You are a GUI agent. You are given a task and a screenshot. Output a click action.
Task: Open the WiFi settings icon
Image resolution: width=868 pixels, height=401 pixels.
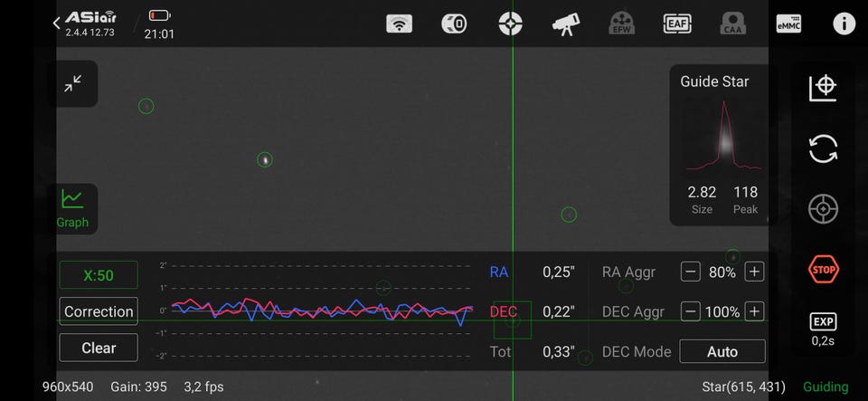(x=399, y=24)
